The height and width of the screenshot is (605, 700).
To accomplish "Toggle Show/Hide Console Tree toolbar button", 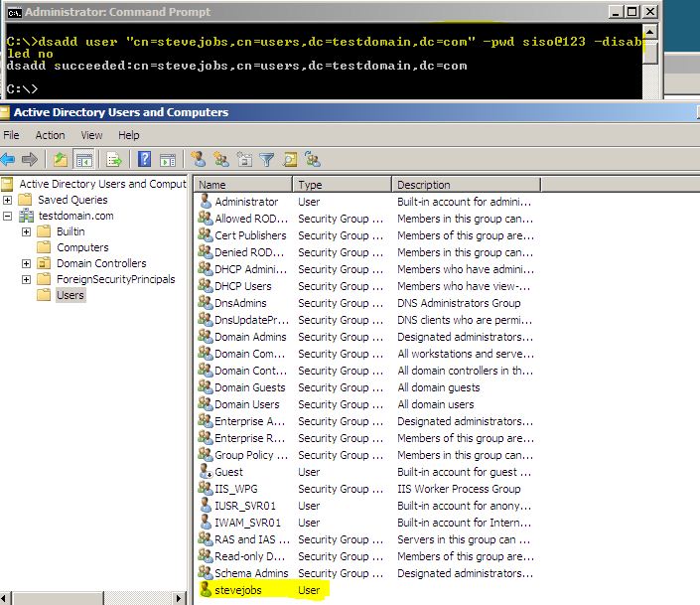I will click(84, 159).
